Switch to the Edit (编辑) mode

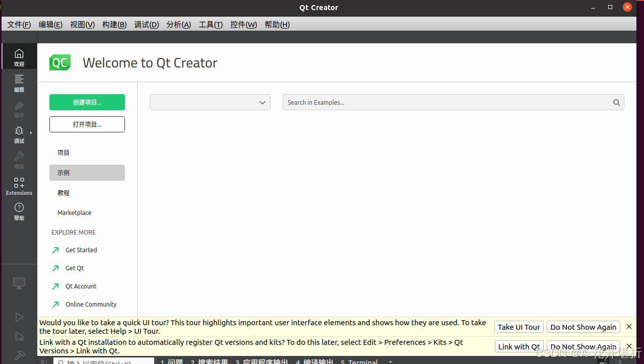(19, 83)
